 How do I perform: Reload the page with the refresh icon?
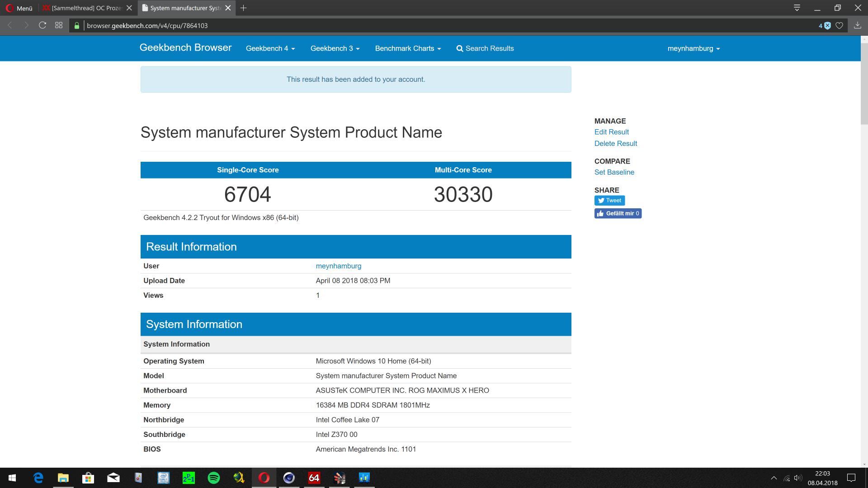tap(42, 26)
